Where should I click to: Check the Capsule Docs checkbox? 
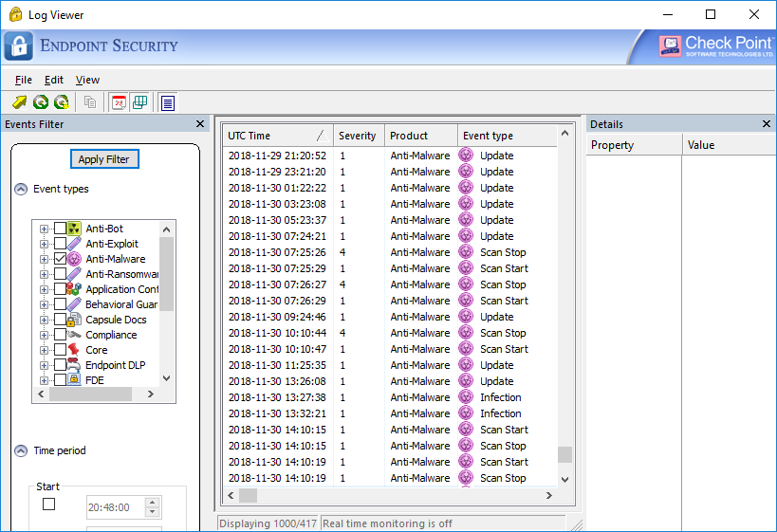(60, 320)
